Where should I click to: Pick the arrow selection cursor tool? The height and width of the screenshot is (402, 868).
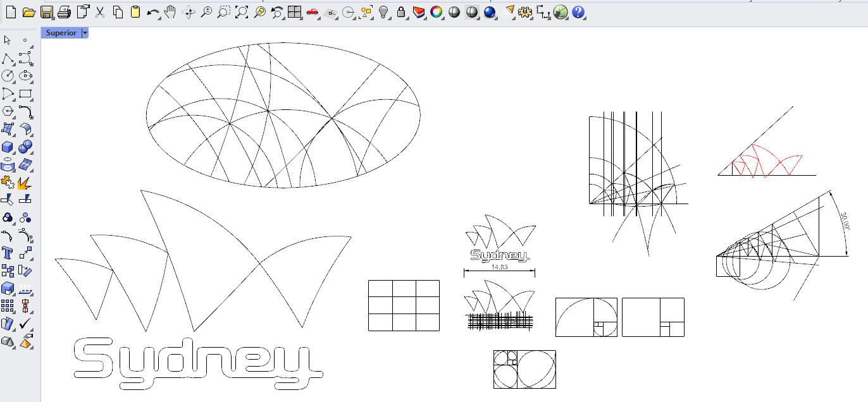(x=8, y=40)
